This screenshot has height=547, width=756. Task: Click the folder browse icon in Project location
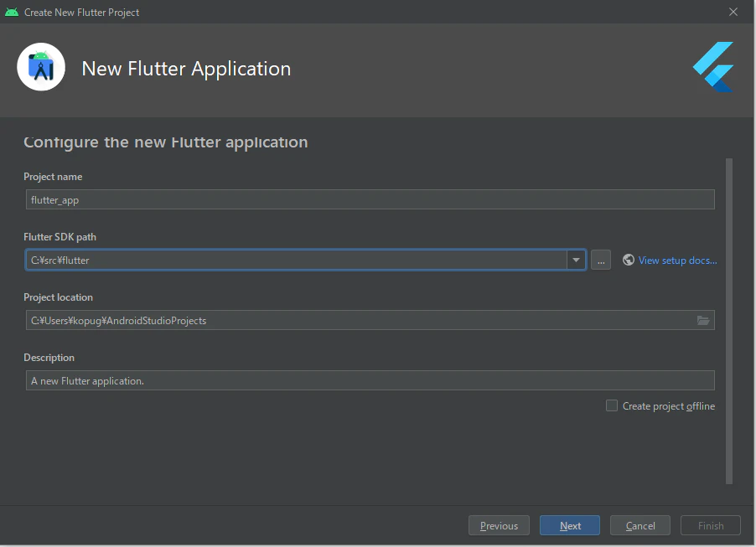tap(703, 321)
